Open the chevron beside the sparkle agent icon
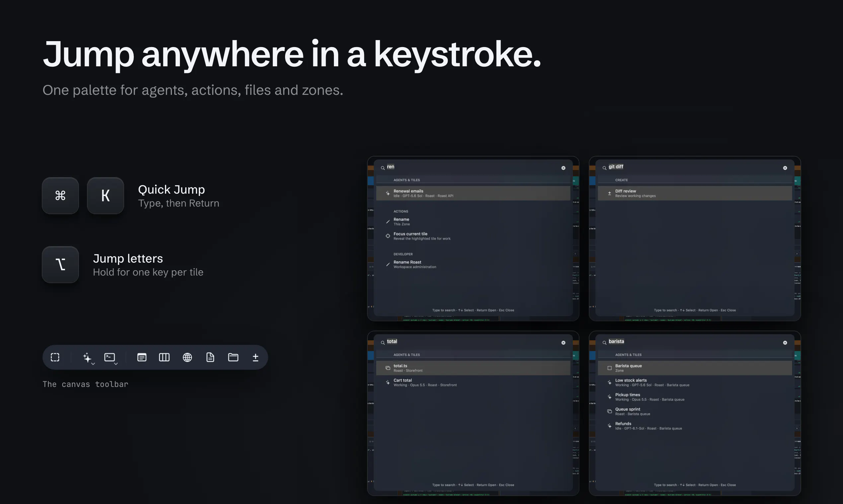Viewport: 843px width, 504px height. 93,364
